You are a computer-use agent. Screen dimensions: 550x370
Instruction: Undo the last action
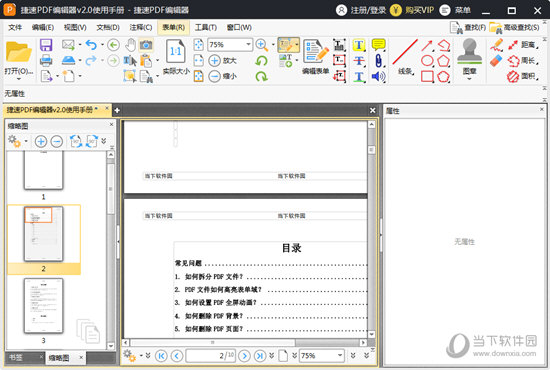pos(91,45)
